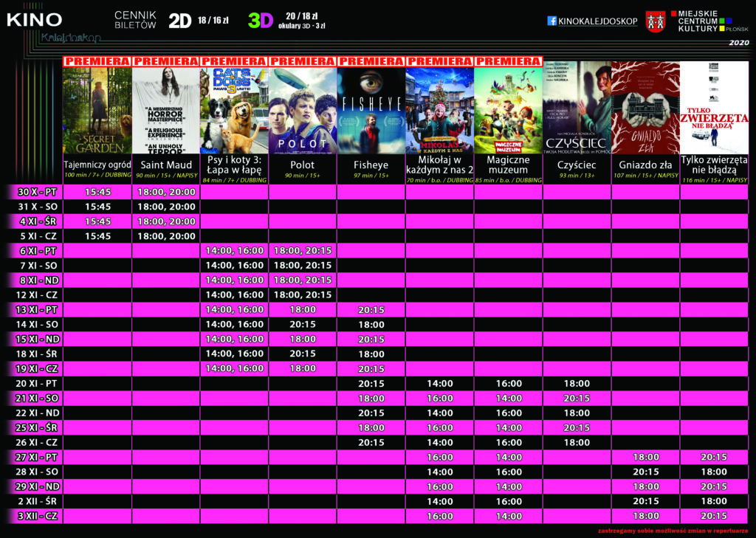Open the Gniazdo zła movie poster

(645, 108)
